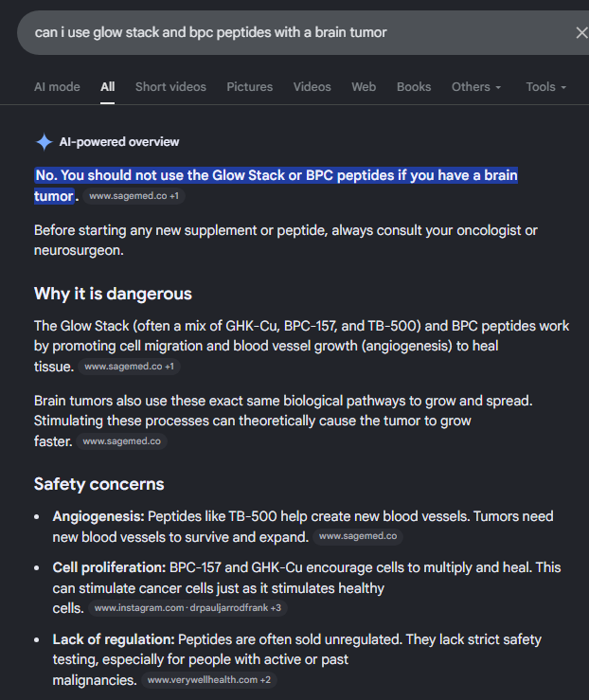This screenshot has width=589, height=700.
Task: Click the AI-powered overview sparkle icon
Action: 45,142
